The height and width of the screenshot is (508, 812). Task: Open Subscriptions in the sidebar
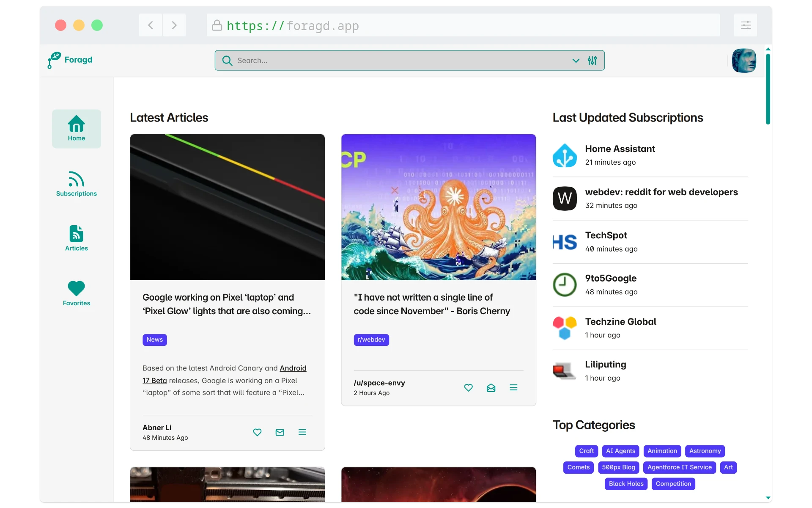click(x=77, y=184)
